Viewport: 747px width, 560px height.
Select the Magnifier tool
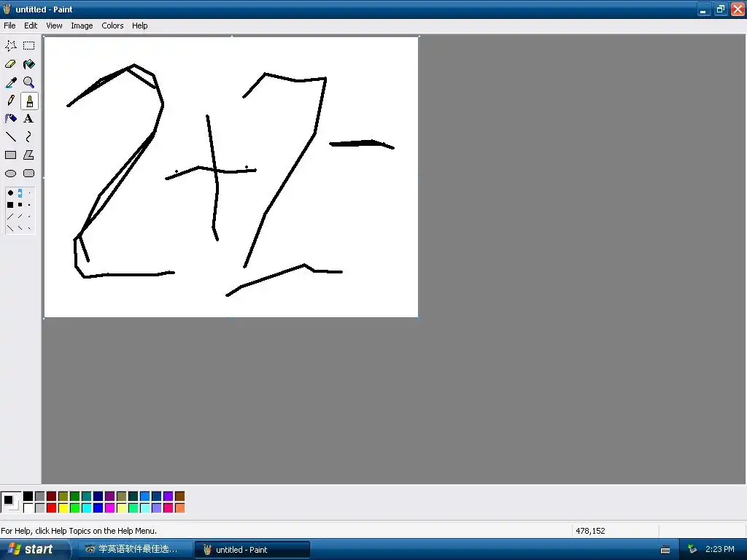(x=29, y=82)
